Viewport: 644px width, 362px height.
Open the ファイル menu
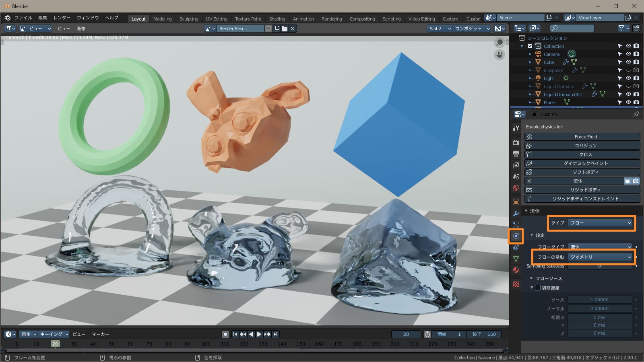pyautogui.click(x=23, y=18)
